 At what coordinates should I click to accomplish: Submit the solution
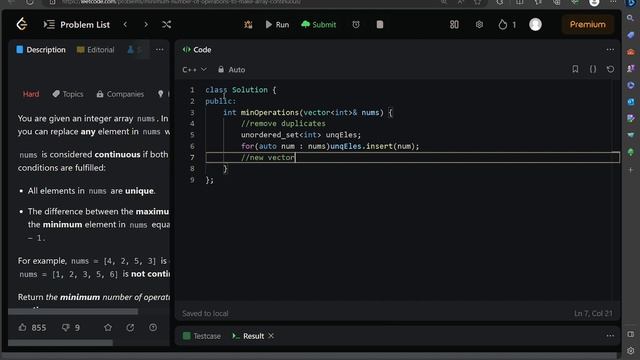(319, 24)
